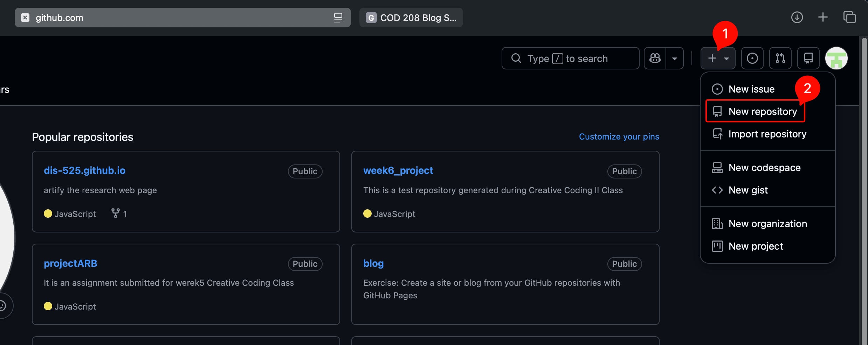This screenshot has width=868, height=345.
Task: Click the Customize your pins link
Action: [x=619, y=136]
